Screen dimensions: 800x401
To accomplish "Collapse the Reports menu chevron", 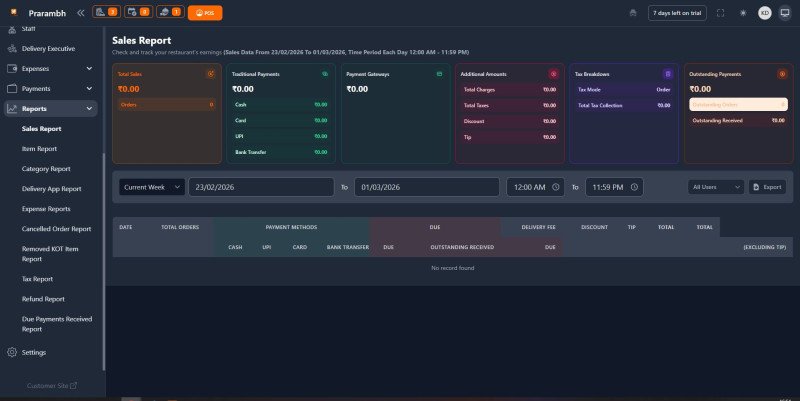I will [x=89, y=109].
